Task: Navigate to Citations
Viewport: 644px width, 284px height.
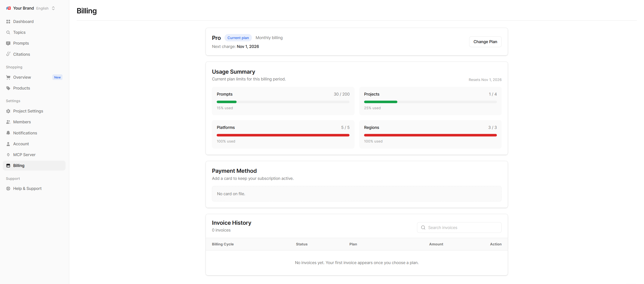Action: [x=34, y=54]
